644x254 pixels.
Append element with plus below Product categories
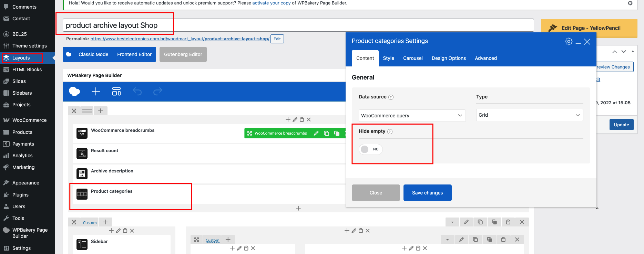pos(298,208)
